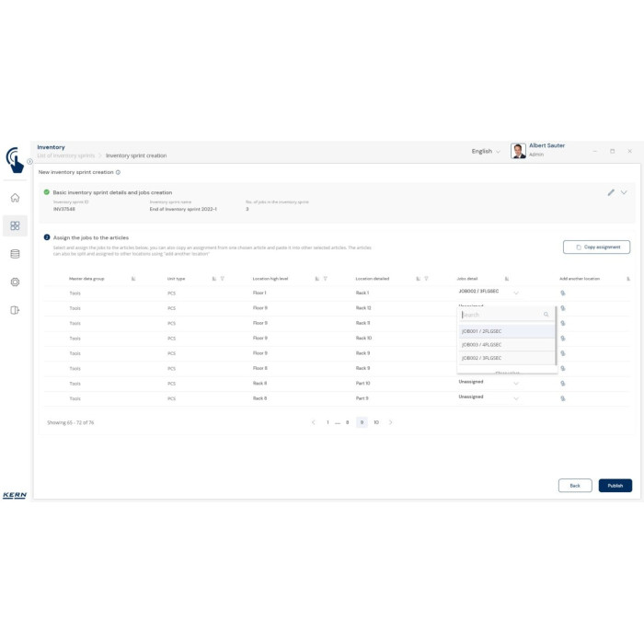
Task: Open jobs dropdown for Rack 1 row
Action: click(516, 293)
